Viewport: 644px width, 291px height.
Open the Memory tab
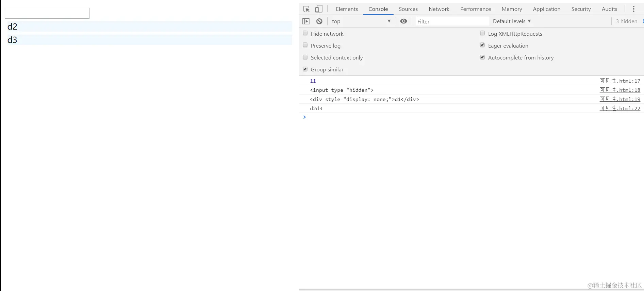click(x=512, y=9)
